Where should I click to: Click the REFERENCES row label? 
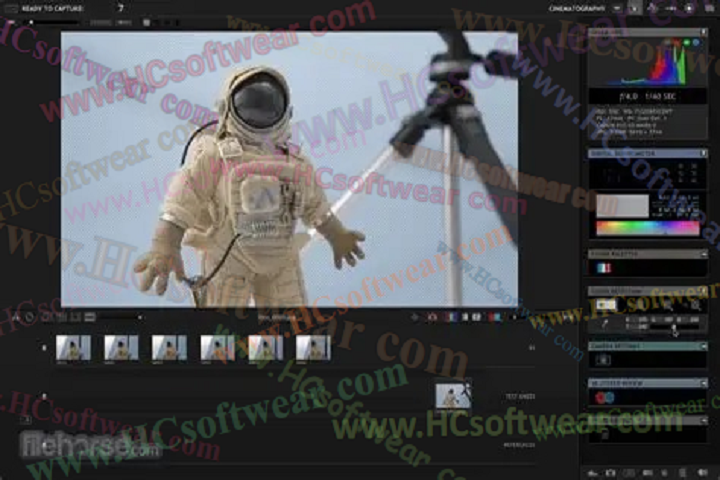[519, 445]
